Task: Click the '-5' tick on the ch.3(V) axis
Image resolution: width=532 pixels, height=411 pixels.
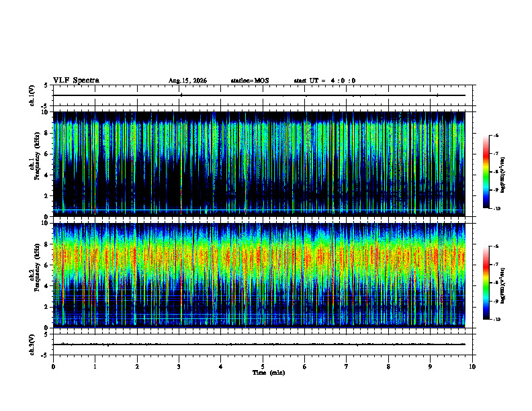Action: (x=44, y=355)
